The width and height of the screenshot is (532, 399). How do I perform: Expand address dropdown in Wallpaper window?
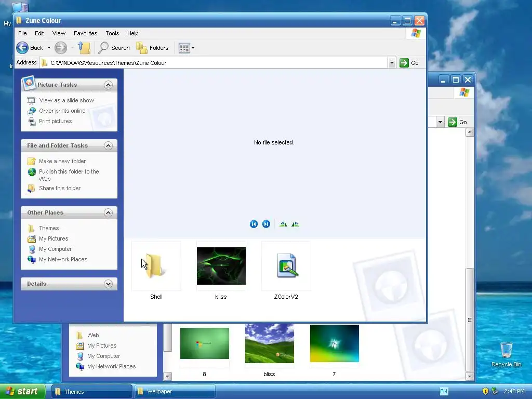tap(440, 122)
